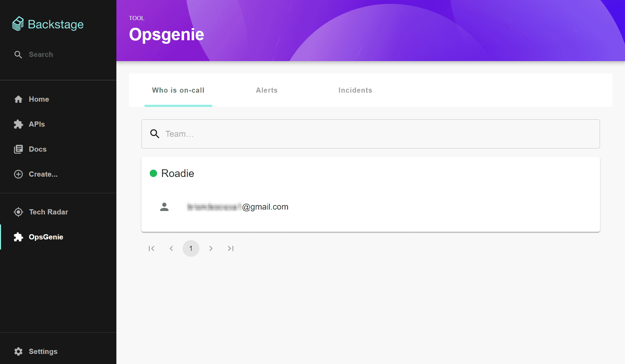The height and width of the screenshot is (364, 625).
Task: Open the APIs page
Action: [x=58, y=124]
